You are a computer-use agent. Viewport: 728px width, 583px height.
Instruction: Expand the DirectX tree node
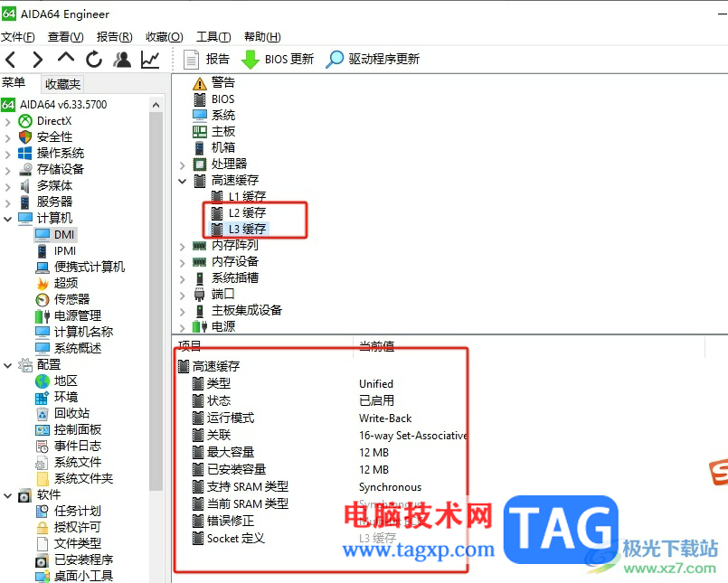(x=7, y=122)
